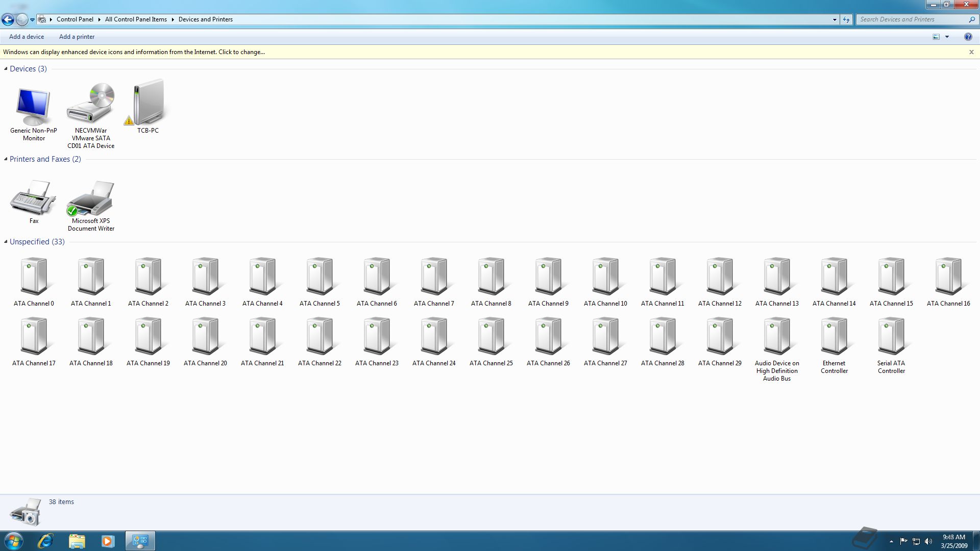The image size is (980, 551).
Task: Open Windows Media Player from the taskbar
Action: click(108, 541)
